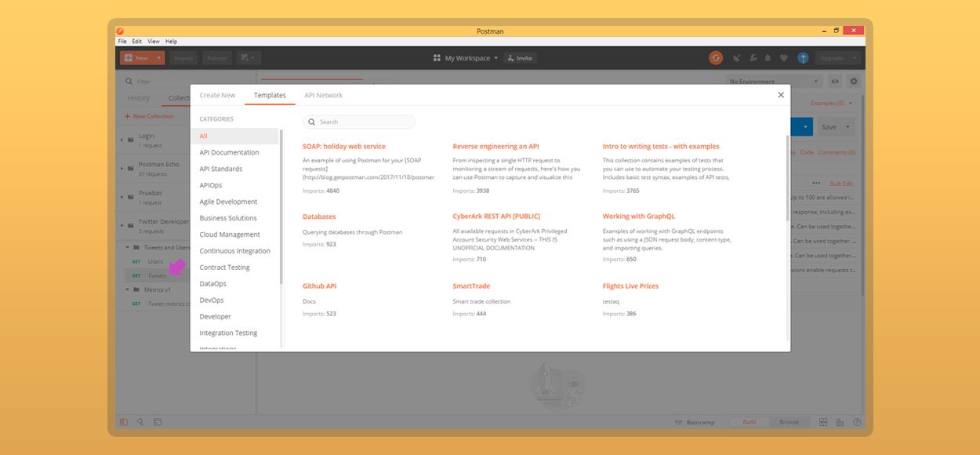Screen dimensions: 980x455
Task: Open settings wrench icon in header
Action: point(753,58)
